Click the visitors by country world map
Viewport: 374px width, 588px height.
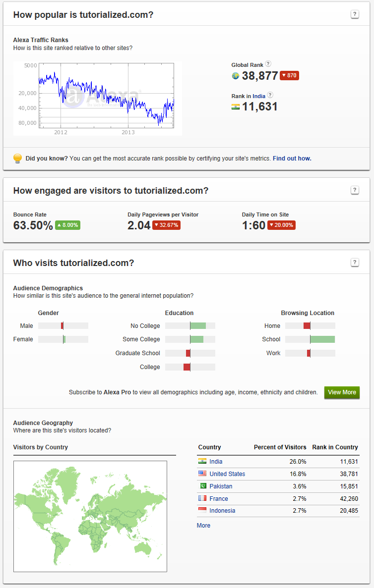[90, 516]
